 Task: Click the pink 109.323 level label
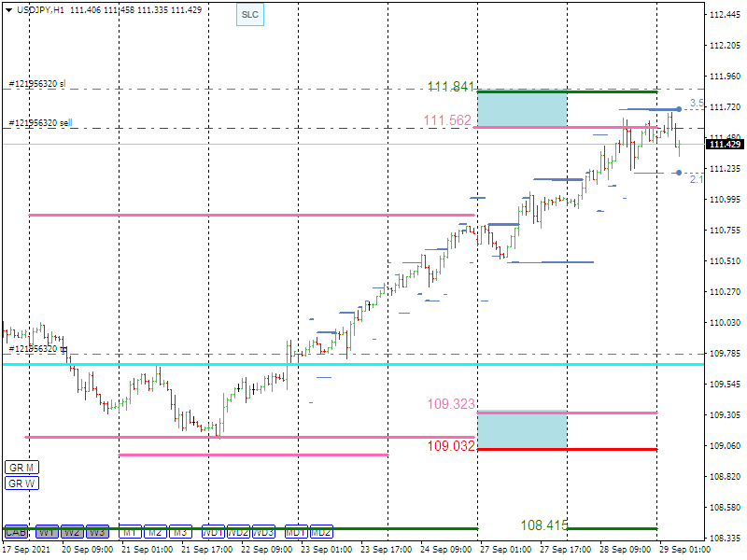click(451, 404)
